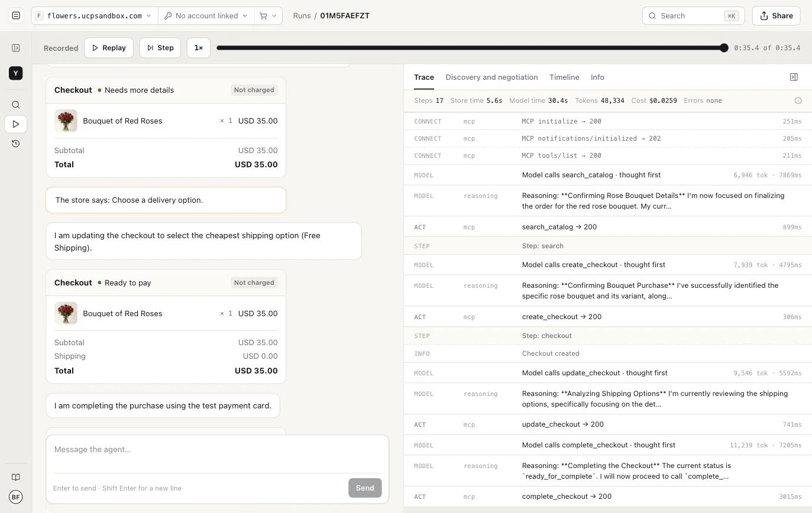
Task: Click rose thumbnail in Ready to pay checkout
Action: 66,313
